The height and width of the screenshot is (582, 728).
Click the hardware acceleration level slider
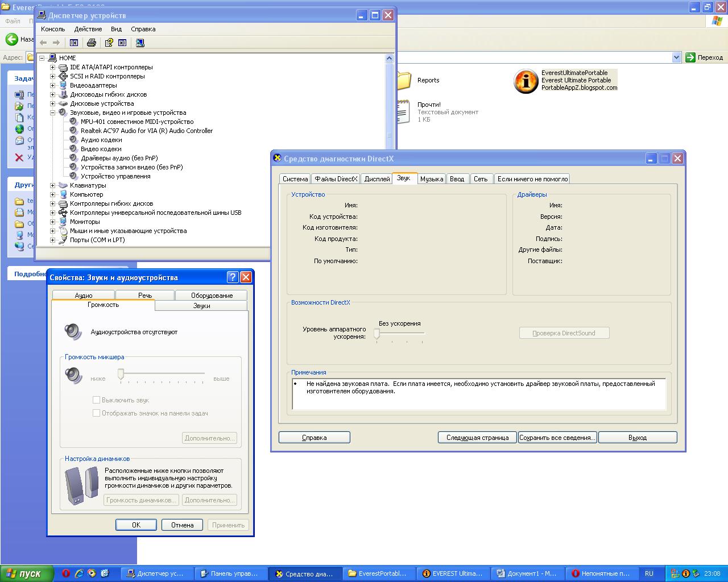coord(377,334)
